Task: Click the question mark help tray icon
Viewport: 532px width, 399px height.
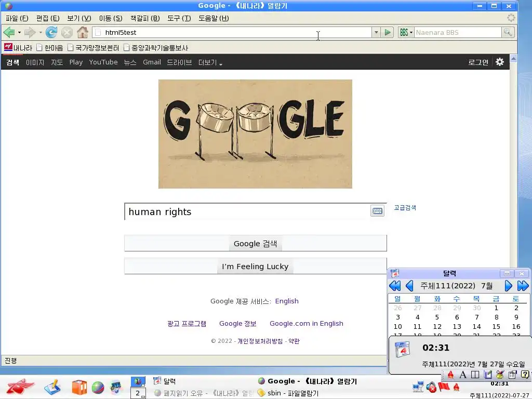Action: click(525, 375)
